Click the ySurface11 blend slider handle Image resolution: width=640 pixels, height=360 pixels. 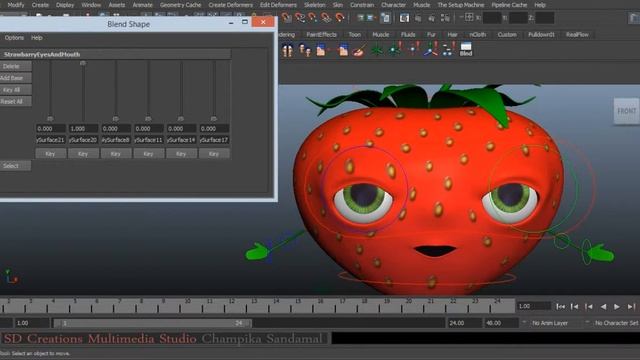pos(148,119)
